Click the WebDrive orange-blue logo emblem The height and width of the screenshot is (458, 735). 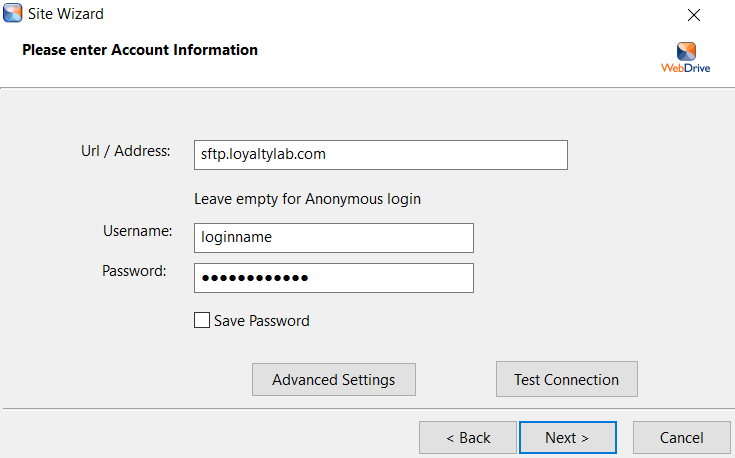coord(687,51)
